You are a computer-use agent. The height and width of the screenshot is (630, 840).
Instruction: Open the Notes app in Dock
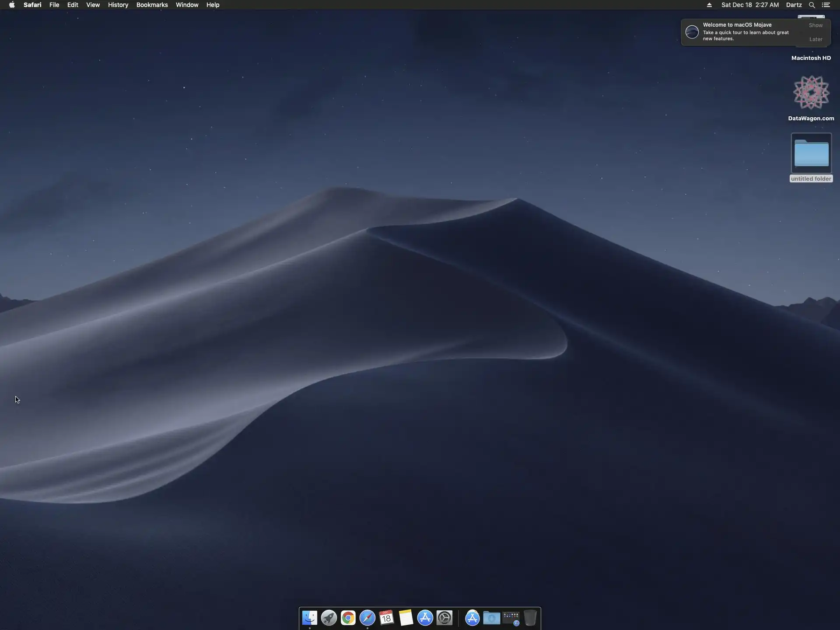point(406,618)
